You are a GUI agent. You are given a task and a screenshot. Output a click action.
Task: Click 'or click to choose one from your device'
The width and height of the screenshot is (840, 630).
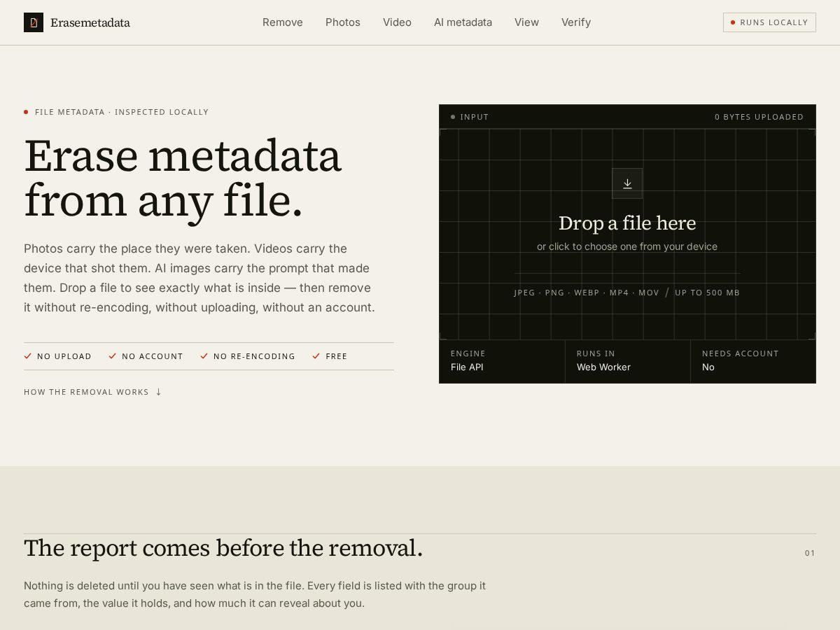click(627, 246)
